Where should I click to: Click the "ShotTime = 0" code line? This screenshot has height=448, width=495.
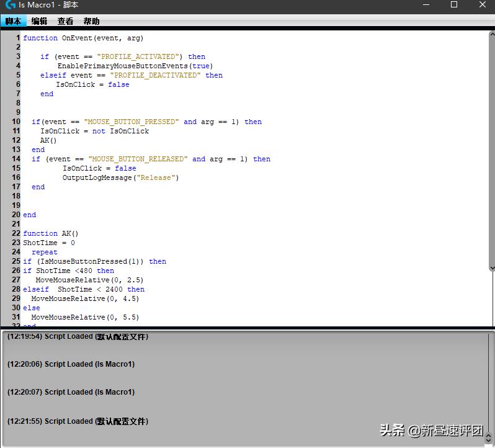49,243
